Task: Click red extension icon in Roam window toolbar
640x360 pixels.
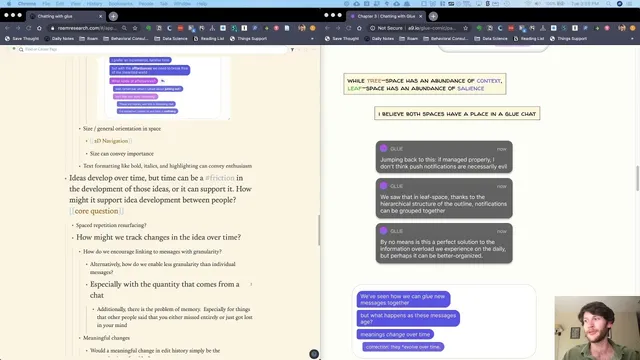Action: tap(180, 28)
